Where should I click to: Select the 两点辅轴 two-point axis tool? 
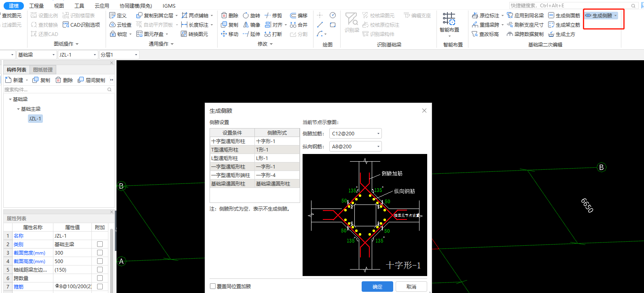pos(195,15)
